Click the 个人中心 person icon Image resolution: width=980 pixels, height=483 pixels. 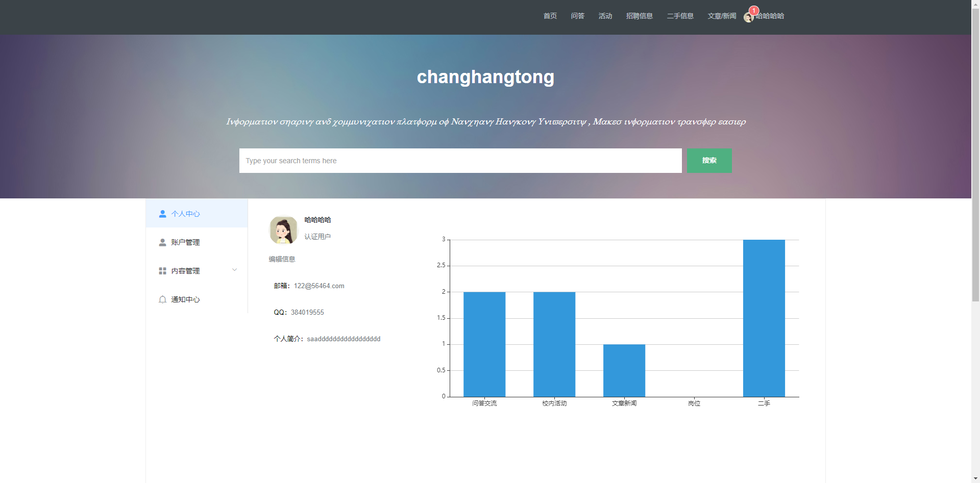click(162, 214)
